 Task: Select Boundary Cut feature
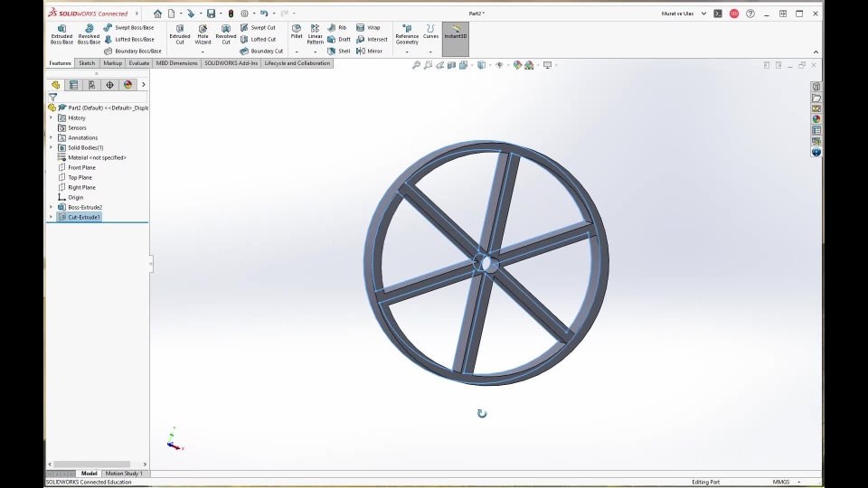click(261, 51)
